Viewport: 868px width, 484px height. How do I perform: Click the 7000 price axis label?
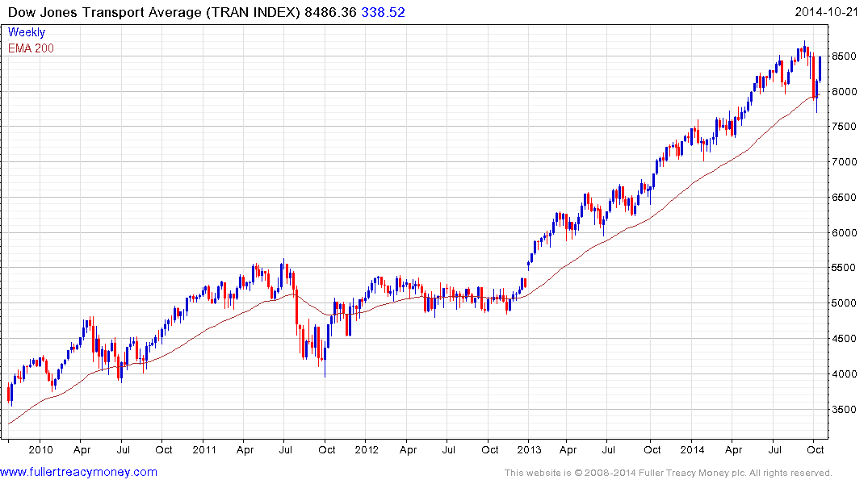[x=845, y=162]
